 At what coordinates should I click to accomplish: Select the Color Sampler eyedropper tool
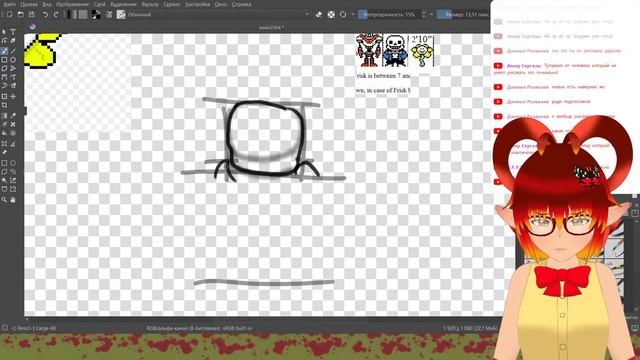[13, 116]
